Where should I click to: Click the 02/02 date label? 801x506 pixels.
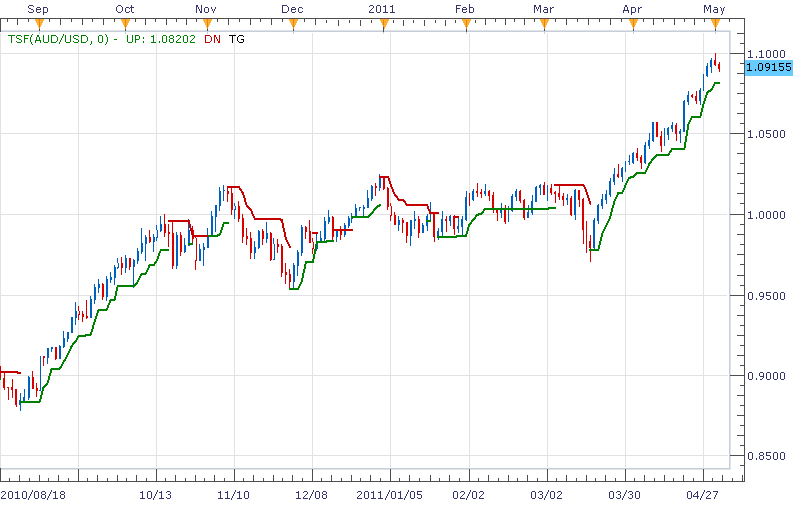click(x=468, y=495)
